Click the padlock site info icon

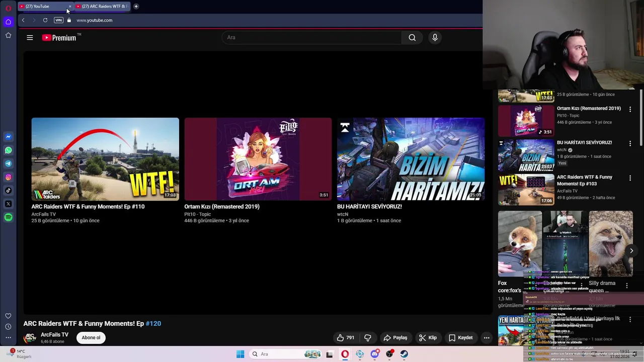tap(69, 20)
